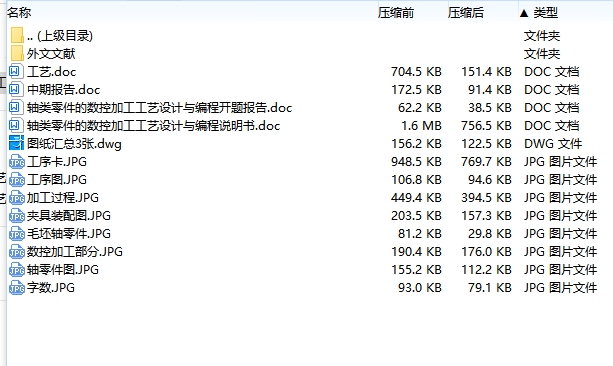Sort by the 类型 column header
Viewport: 613px width, 366px height.
point(546,13)
